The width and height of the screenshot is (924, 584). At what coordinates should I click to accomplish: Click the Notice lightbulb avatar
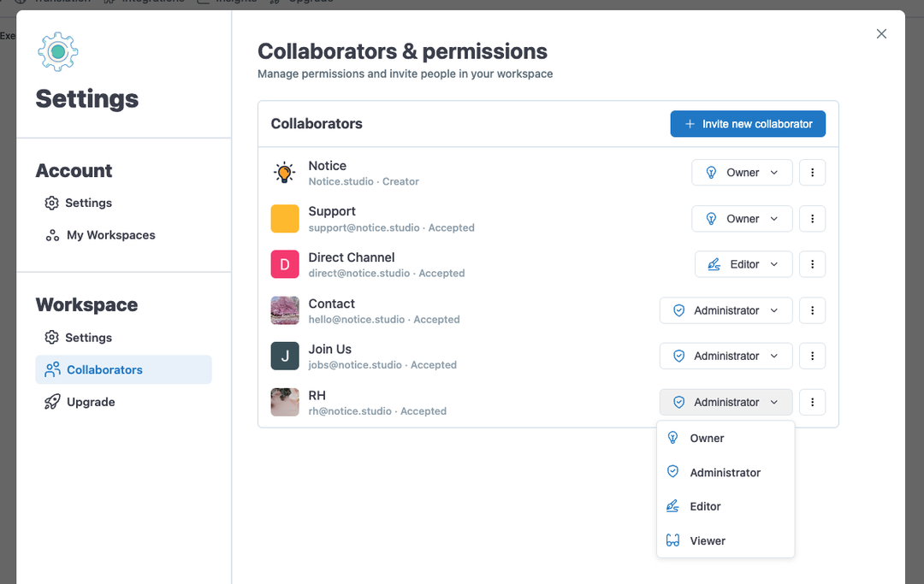coord(285,173)
